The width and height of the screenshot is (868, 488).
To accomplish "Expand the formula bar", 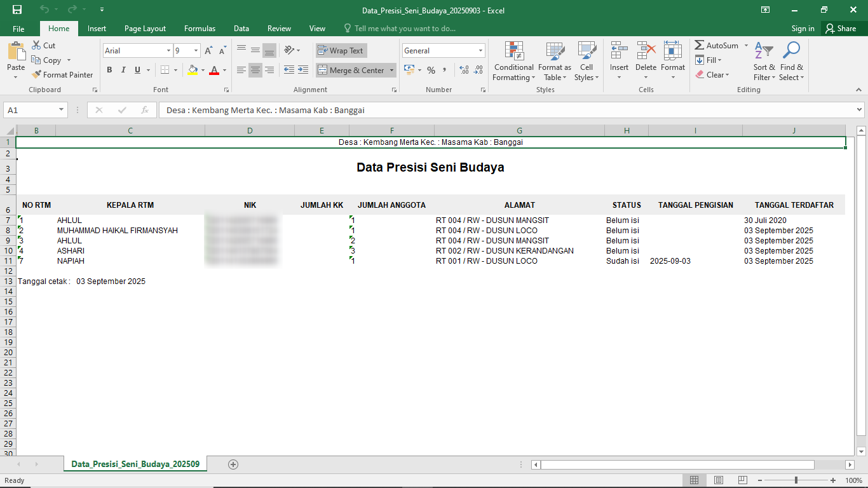I will point(859,110).
